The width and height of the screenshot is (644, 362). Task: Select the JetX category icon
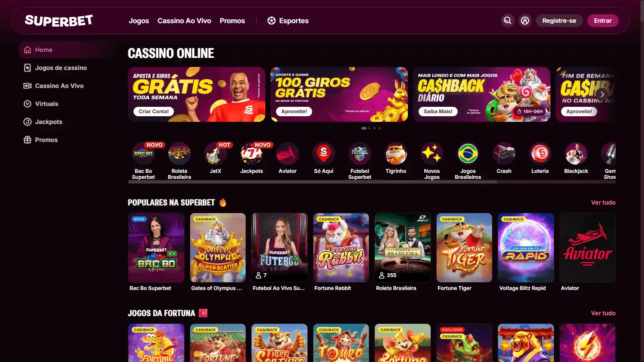click(x=216, y=154)
